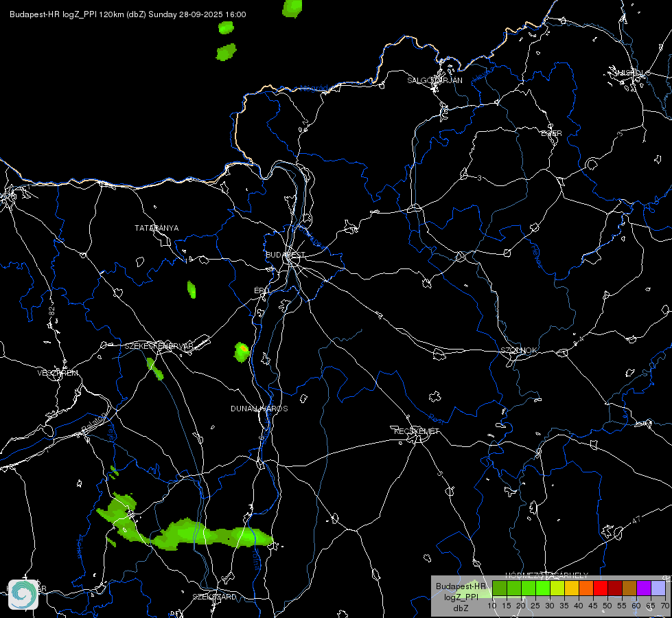Click the logZ_PPI legend label
This screenshot has height=618, width=672.
click(x=461, y=597)
